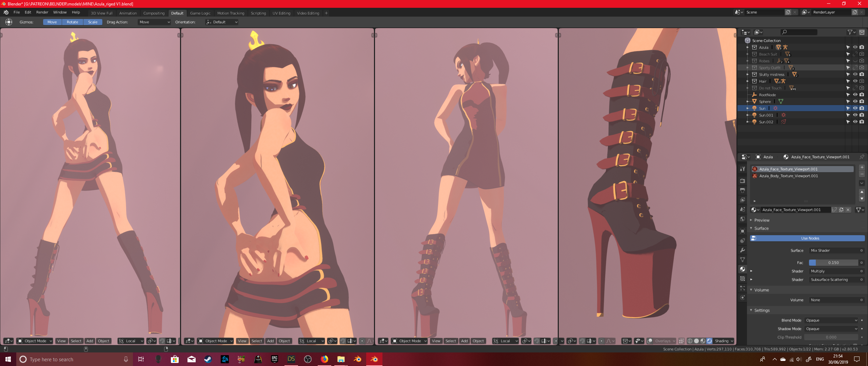Screen dimensions: 868x366
Task: Collapse the Surface panel
Action: [751, 228]
